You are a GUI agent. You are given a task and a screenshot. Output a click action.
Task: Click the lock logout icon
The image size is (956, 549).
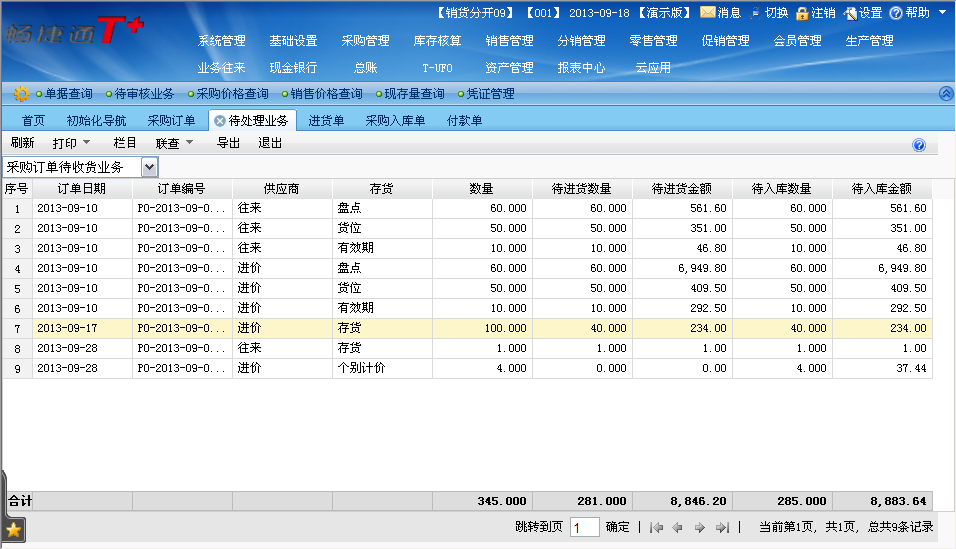point(802,13)
